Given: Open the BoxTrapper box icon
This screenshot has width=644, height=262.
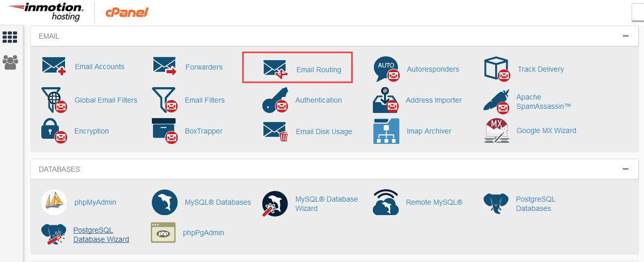Looking at the screenshot, I should 165,131.
